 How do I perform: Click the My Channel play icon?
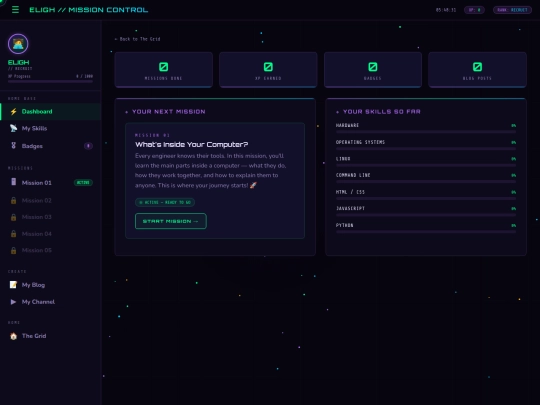[x=13, y=302]
